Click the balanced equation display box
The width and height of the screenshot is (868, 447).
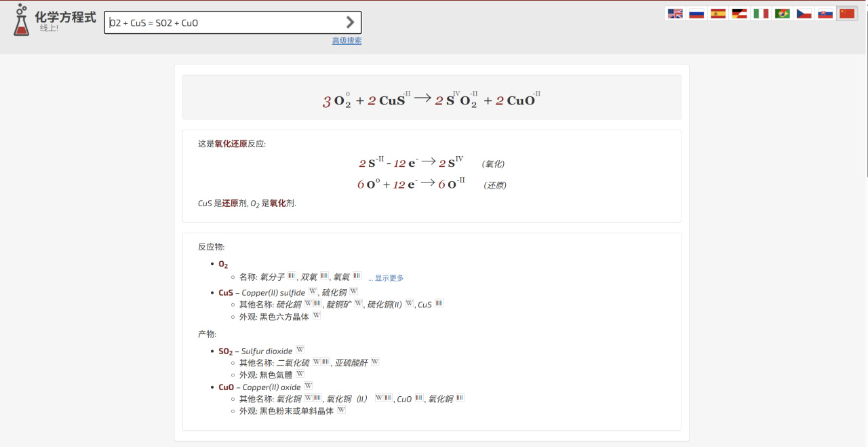[x=431, y=98]
